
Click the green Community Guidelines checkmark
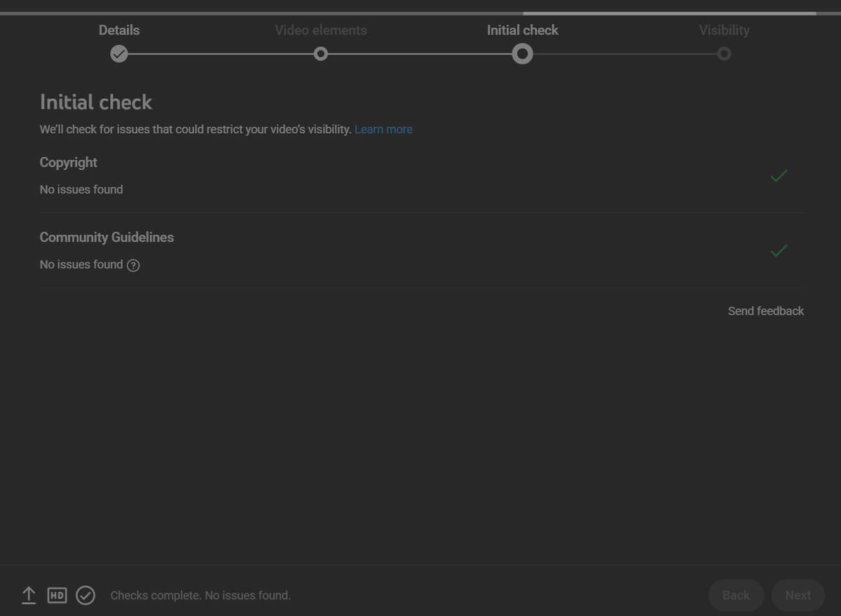click(x=779, y=250)
